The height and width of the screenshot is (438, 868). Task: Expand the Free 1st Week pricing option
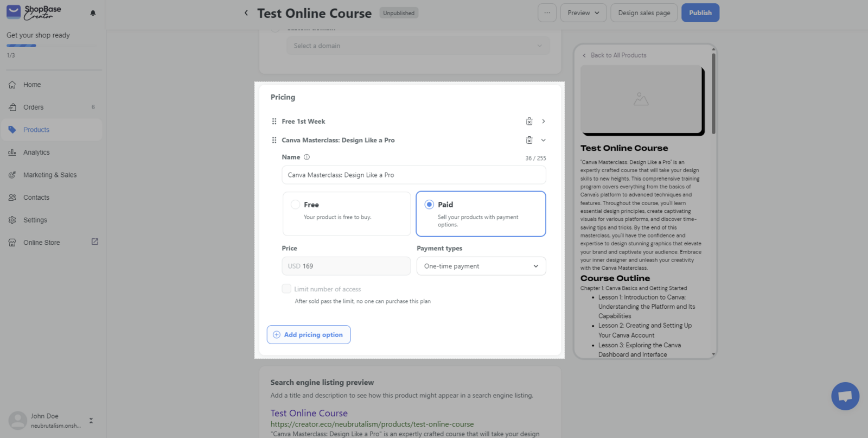click(x=544, y=122)
